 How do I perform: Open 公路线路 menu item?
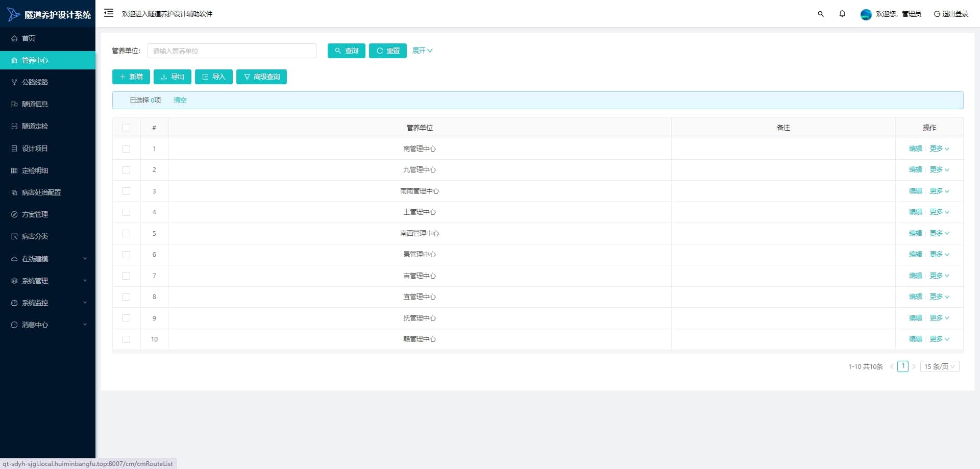47,82
